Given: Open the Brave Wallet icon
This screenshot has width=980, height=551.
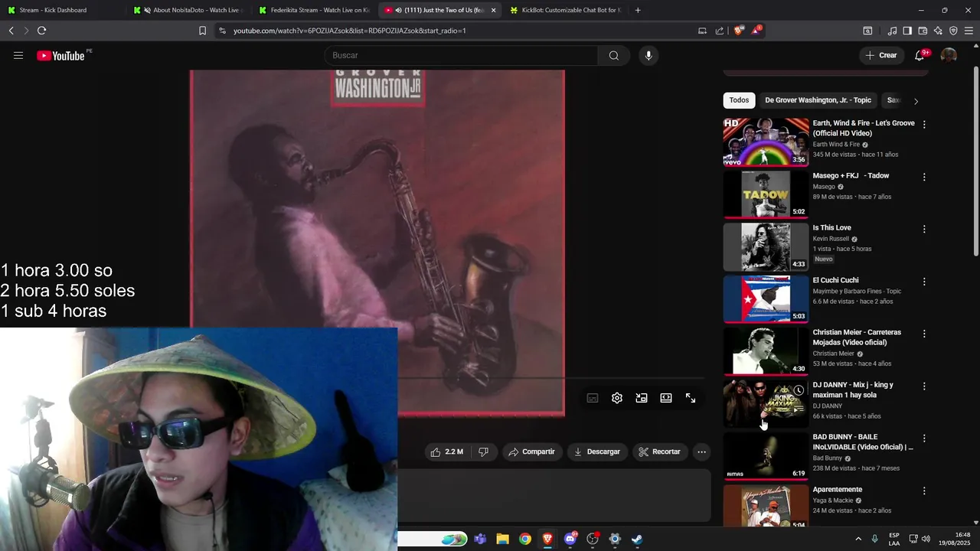Looking at the screenshot, I should pos(923,31).
